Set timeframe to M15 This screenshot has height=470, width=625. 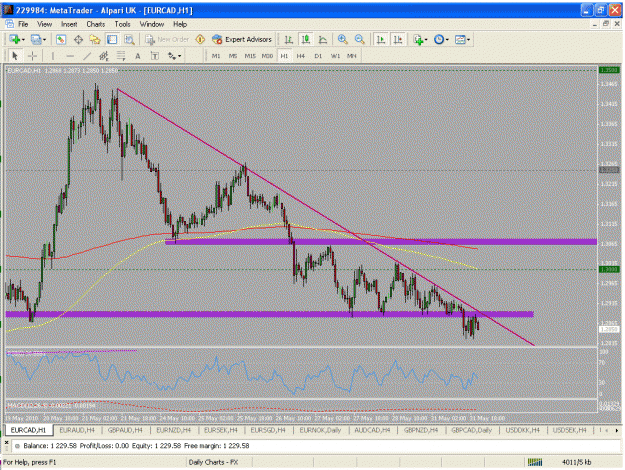(x=250, y=56)
